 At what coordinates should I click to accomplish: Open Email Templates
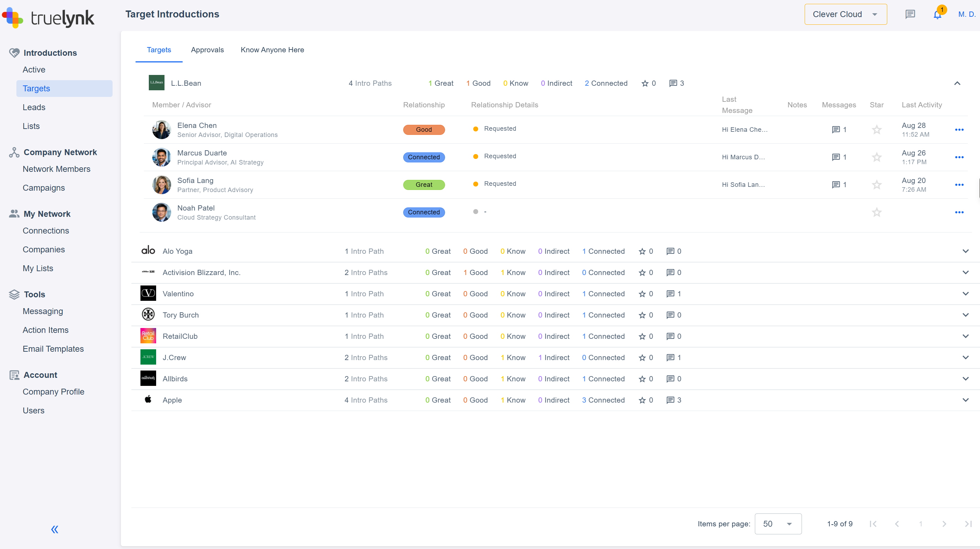tap(53, 349)
